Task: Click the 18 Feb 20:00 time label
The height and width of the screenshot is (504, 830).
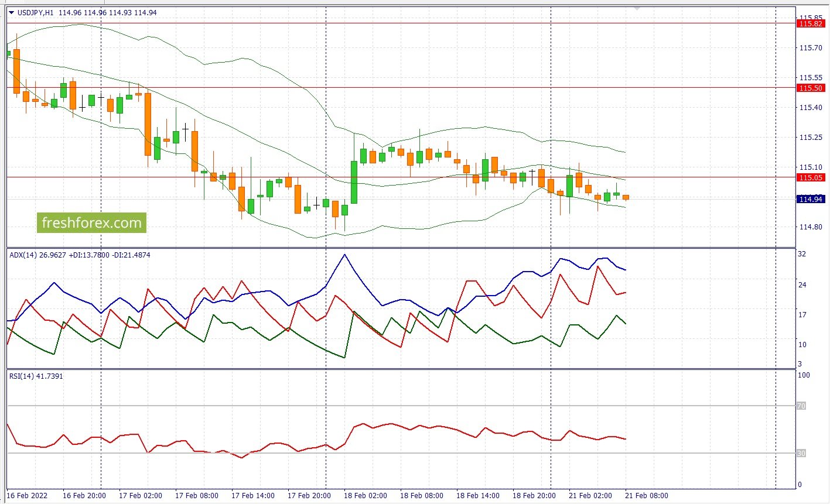Action: pyautogui.click(x=534, y=496)
